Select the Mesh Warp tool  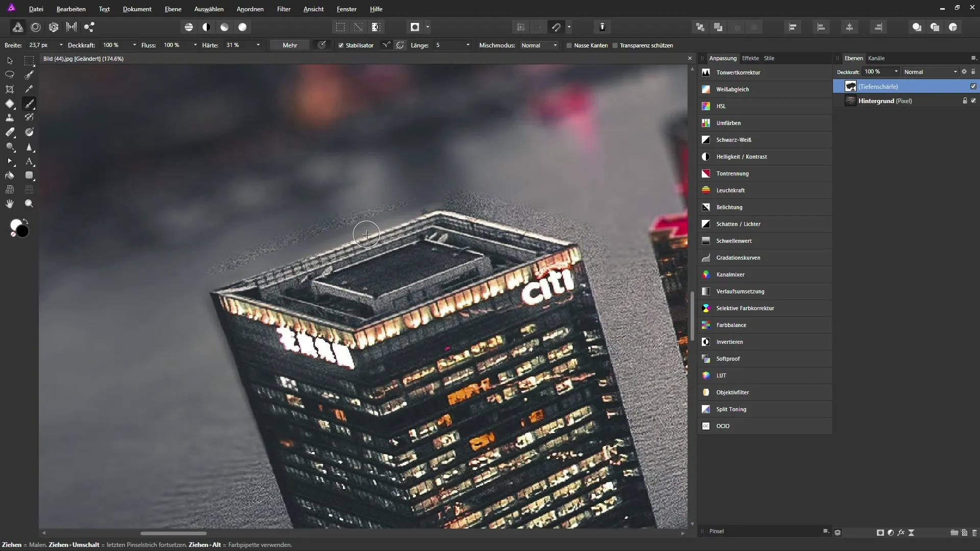pos(10,189)
